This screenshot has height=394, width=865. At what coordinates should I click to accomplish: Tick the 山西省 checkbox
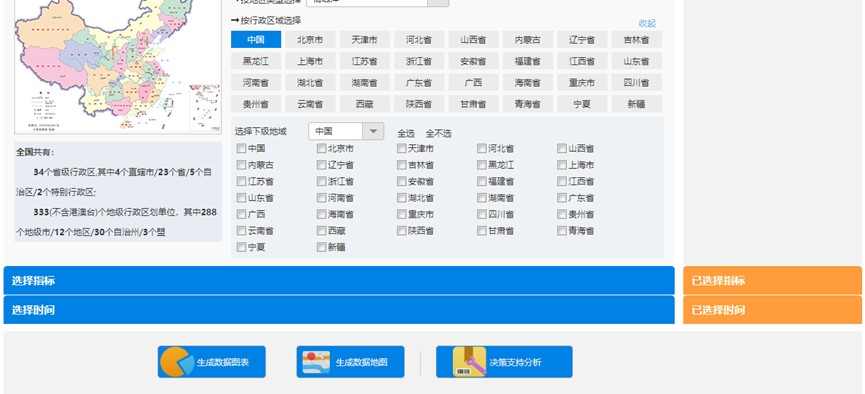click(562, 148)
